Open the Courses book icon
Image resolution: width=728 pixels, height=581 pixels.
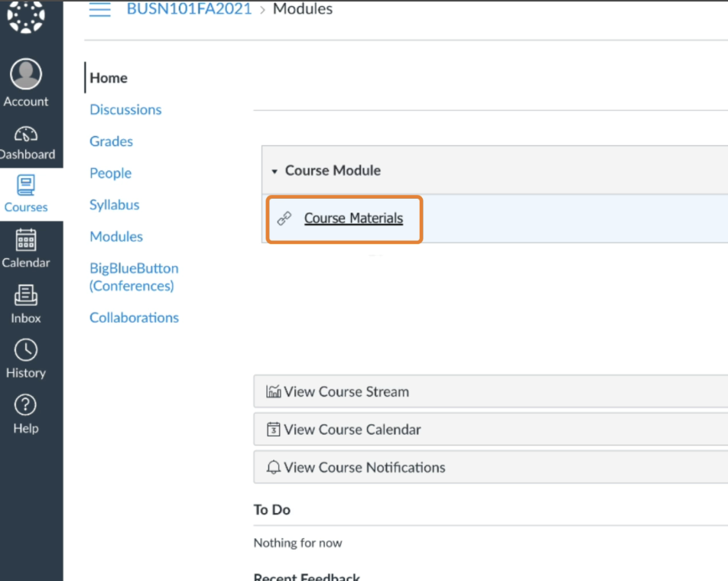[26, 186]
